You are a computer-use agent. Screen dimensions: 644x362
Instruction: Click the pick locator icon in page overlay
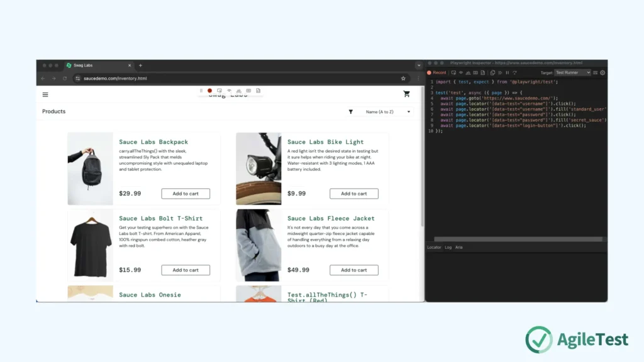click(x=219, y=90)
